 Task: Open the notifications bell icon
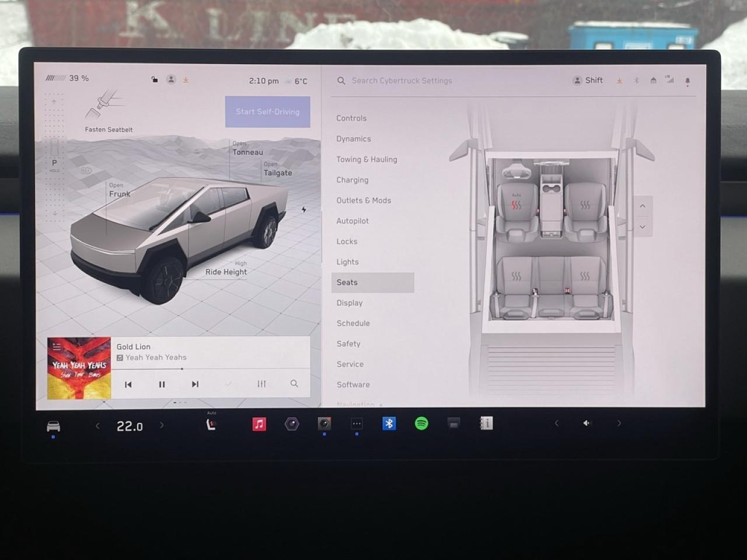tap(687, 80)
